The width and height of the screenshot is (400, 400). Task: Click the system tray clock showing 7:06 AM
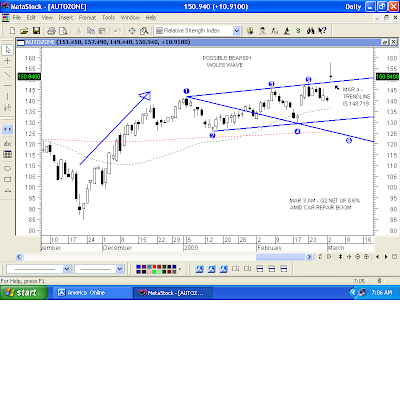coord(381,292)
